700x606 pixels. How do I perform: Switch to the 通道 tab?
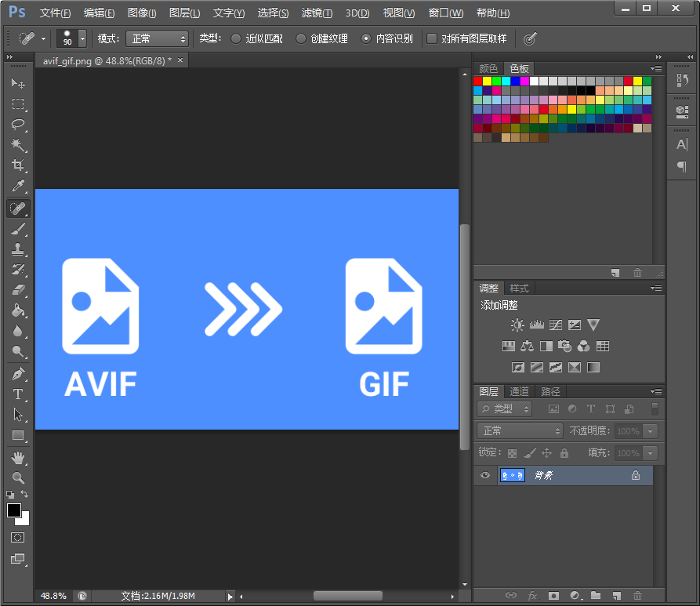519,391
